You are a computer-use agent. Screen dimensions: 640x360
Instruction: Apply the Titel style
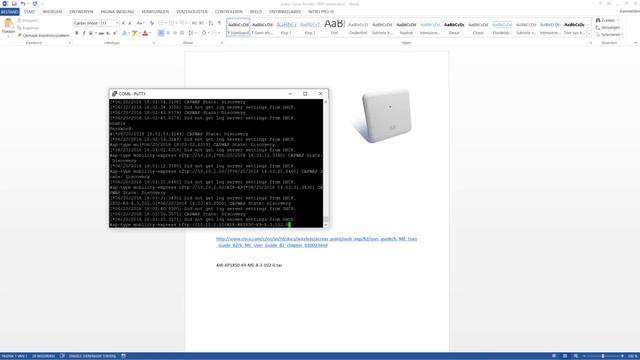(x=334, y=27)
